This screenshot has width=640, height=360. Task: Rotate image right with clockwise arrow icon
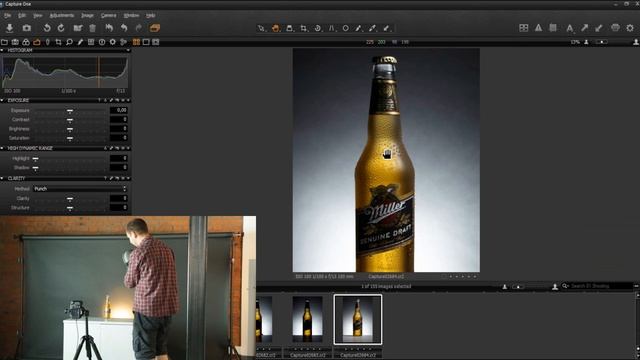[x=61, y=28]
